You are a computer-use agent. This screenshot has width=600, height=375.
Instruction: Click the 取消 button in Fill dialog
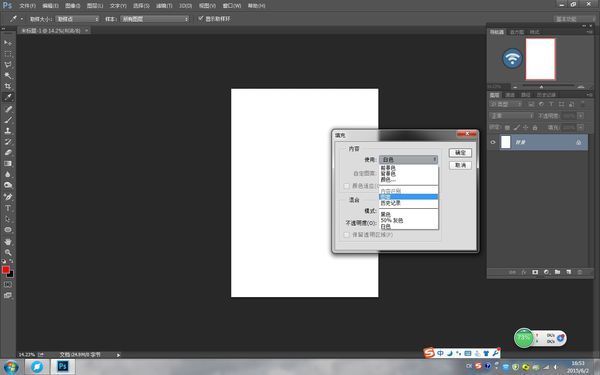point(460,165)
